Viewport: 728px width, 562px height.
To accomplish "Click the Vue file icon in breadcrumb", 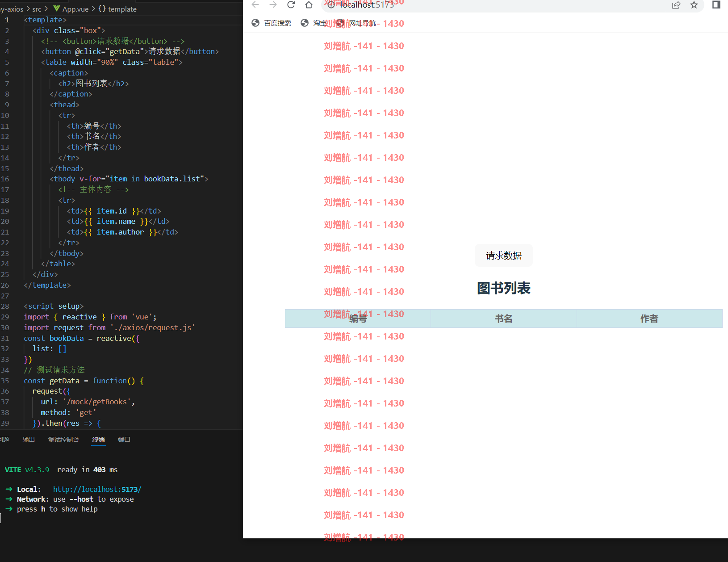I will [56, 8].
